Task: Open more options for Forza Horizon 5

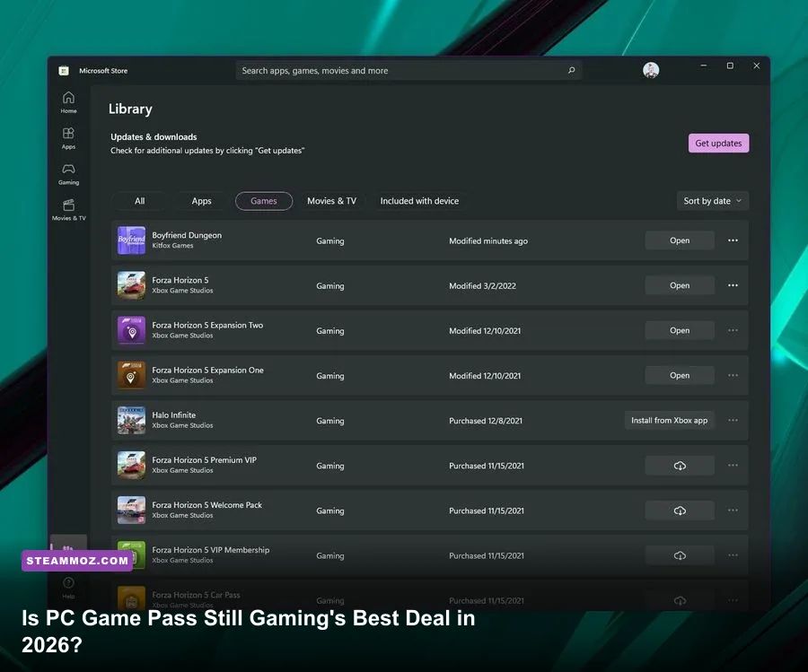Action: (x=733, y=285)
